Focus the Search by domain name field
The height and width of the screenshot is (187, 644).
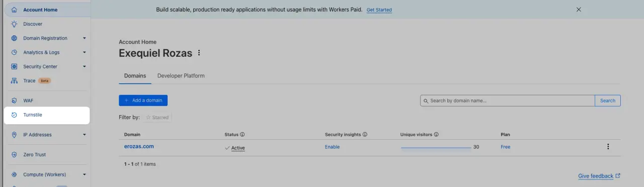508,101
